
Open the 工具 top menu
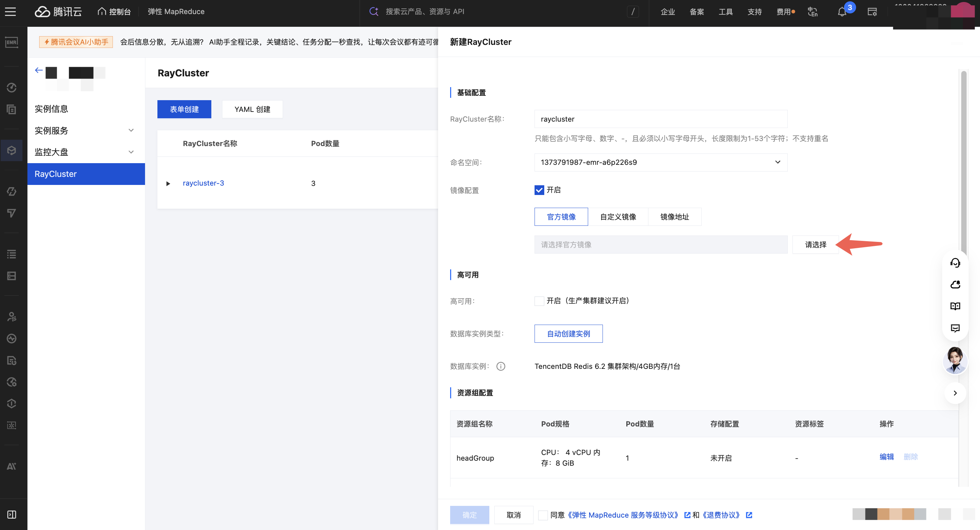(725, 12)
